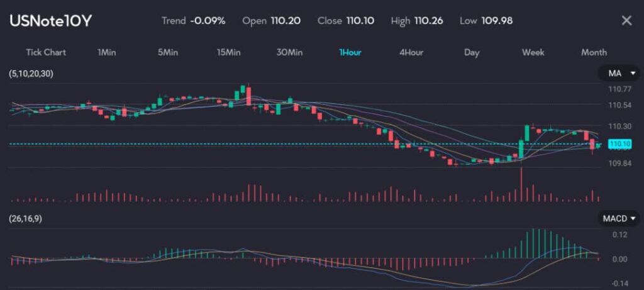Image resolution: width=644 pixels, height=290 pixels.
Task: Open the MA indicator dropdown
Action: click(618, 74)
